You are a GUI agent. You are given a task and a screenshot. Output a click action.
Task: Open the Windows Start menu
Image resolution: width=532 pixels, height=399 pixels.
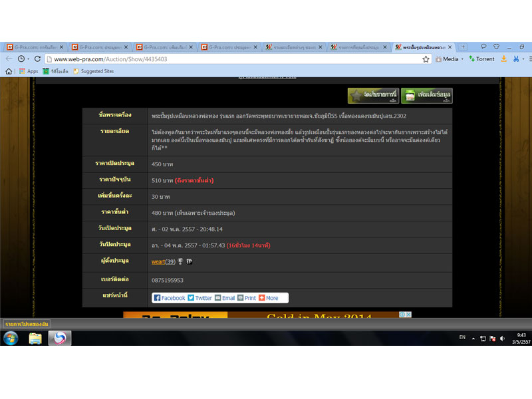(x=11, y=338)
